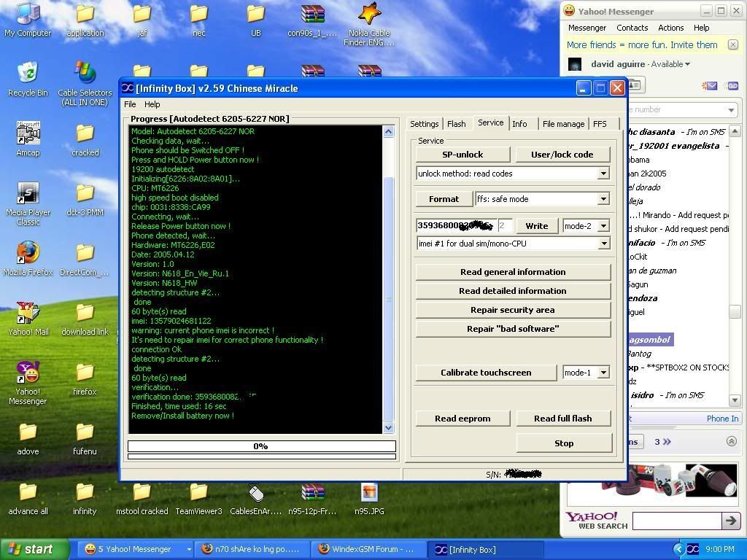Switch to the Flash tab
This screenshot has width=747, height=560.
457,124
